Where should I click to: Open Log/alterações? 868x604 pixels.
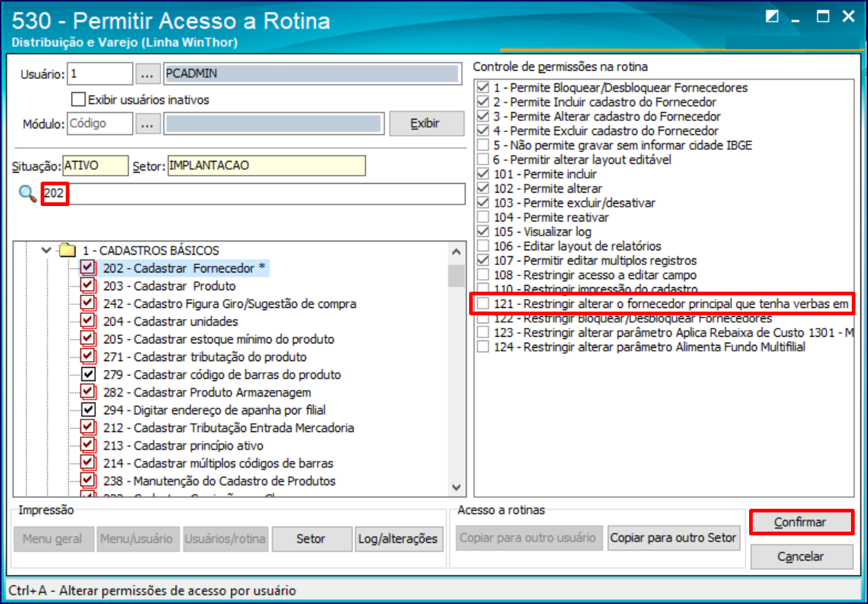tap(399, 538)
